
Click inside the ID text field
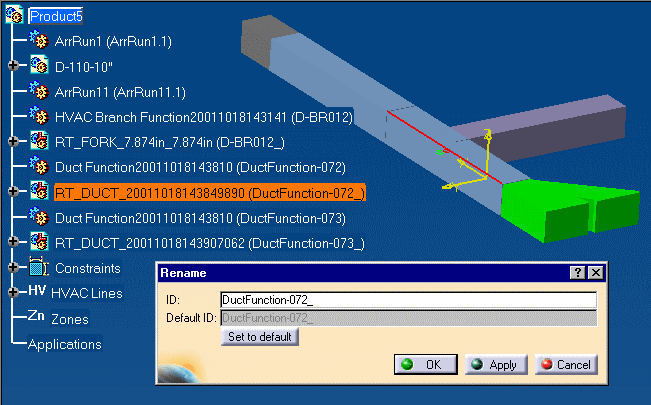pos(407,299)
